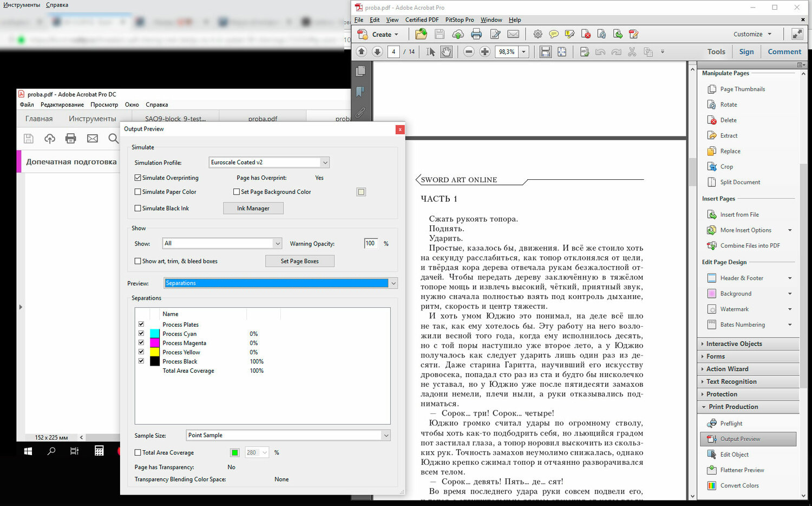The width and height of the screenshot is (812, 506).
Task: Open the Page Thumbnails panel in the left sidebar
Action: click(361, 71)
